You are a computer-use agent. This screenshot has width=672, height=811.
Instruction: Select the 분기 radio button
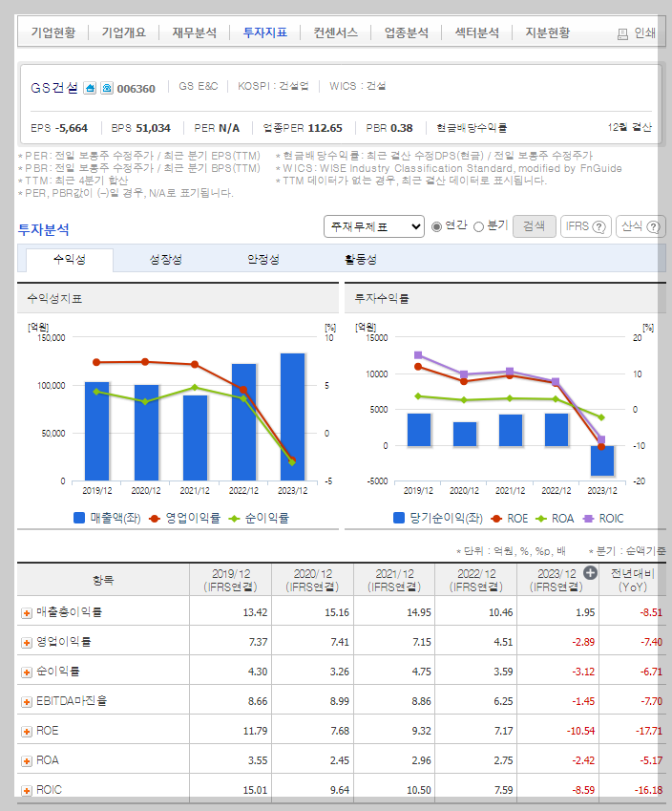point(478,226)
